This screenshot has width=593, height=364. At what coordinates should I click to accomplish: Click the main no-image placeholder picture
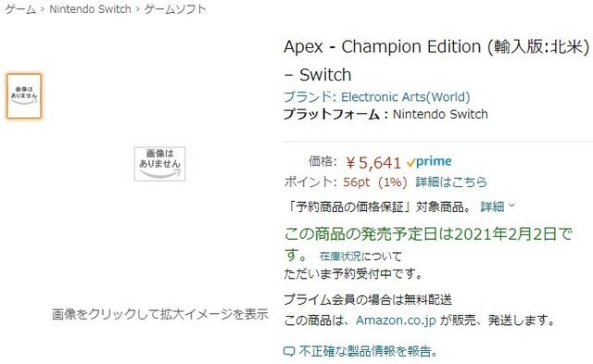pos(159,164)
